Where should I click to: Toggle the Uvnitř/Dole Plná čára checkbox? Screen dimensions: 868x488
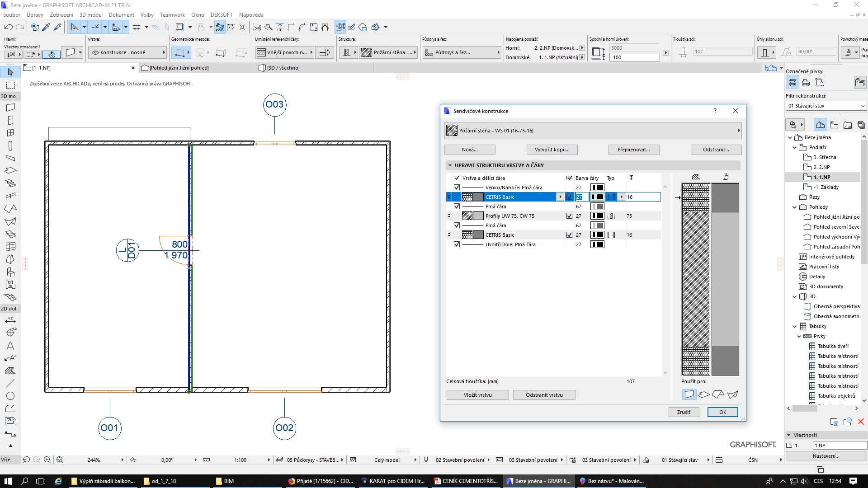[457, 244]
